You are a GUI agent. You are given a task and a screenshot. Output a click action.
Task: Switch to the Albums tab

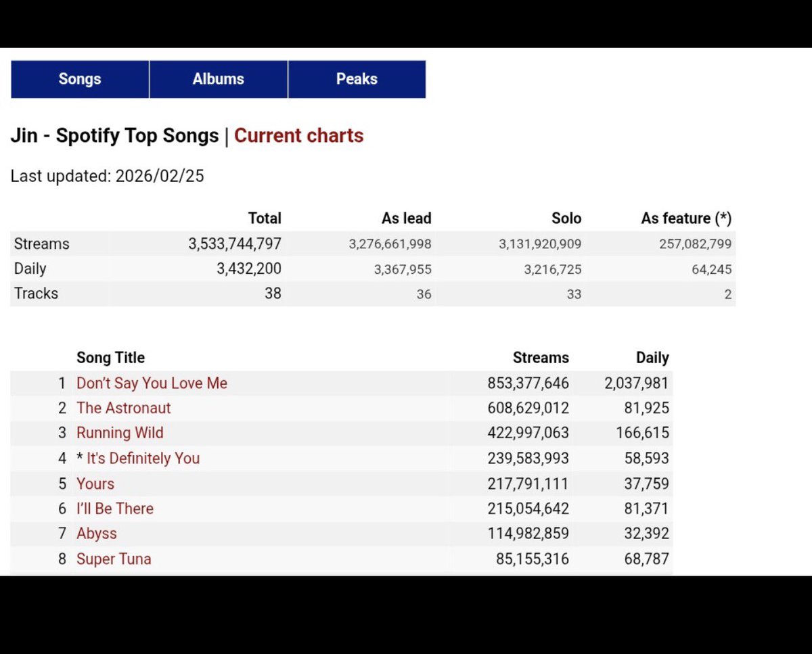pyautogui.click(x=219, y=79)
